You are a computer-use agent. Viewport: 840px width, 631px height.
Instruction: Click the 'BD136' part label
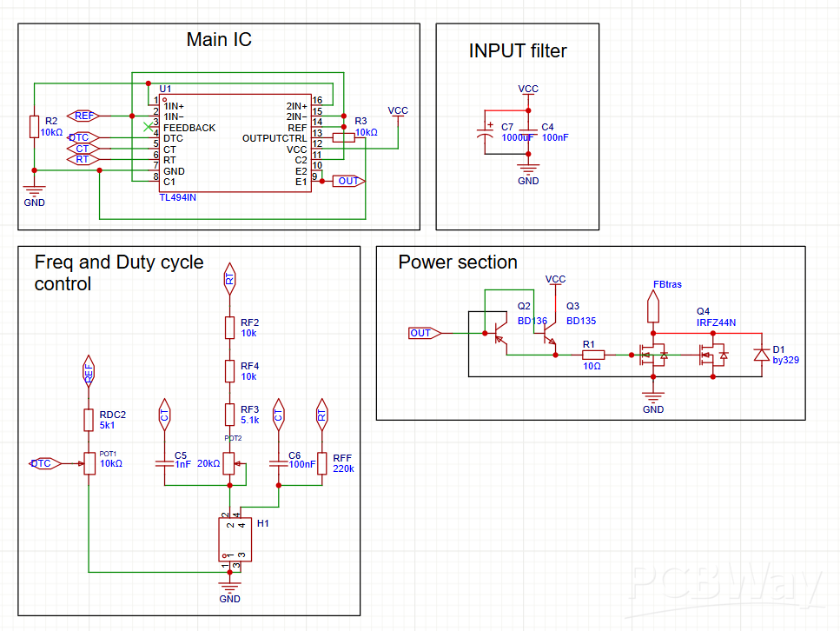[532, 321]
